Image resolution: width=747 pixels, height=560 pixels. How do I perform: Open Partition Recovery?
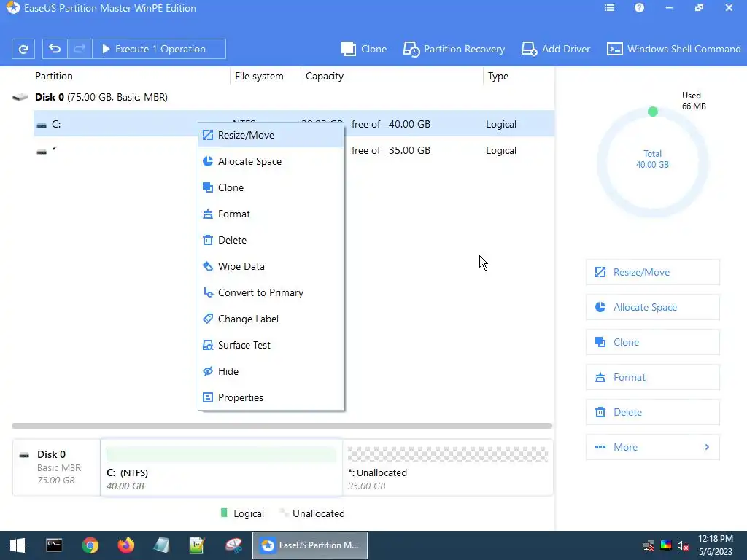pos(454,49)
